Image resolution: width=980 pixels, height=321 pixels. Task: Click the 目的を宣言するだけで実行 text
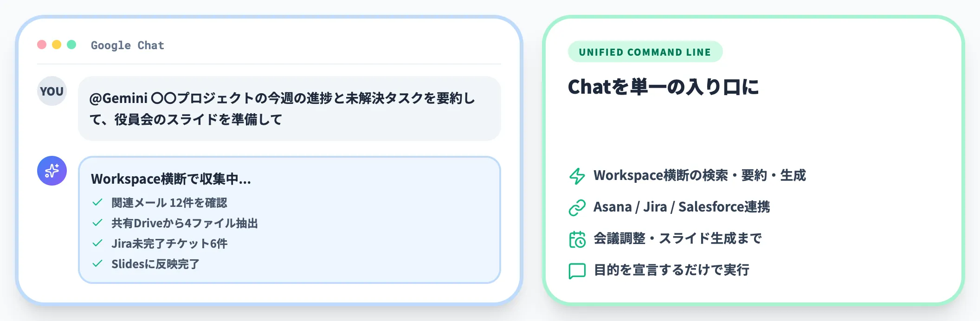pyautogui.click(x=671, y=270)
